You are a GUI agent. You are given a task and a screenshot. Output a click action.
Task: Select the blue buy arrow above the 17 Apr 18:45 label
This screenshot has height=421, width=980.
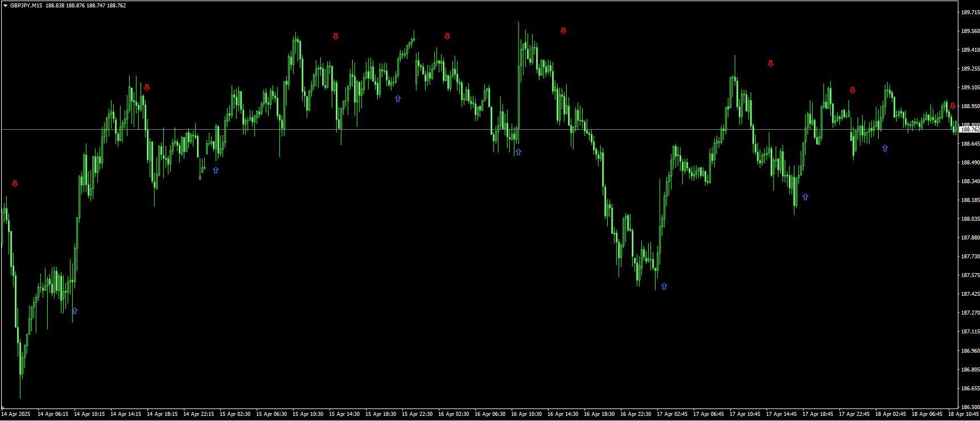pyautogui.click(x=805, y=197)
